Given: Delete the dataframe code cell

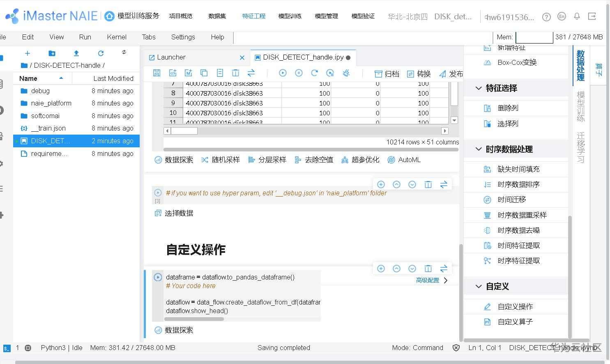Looking at the screenshot, I should tap(428, 268).
